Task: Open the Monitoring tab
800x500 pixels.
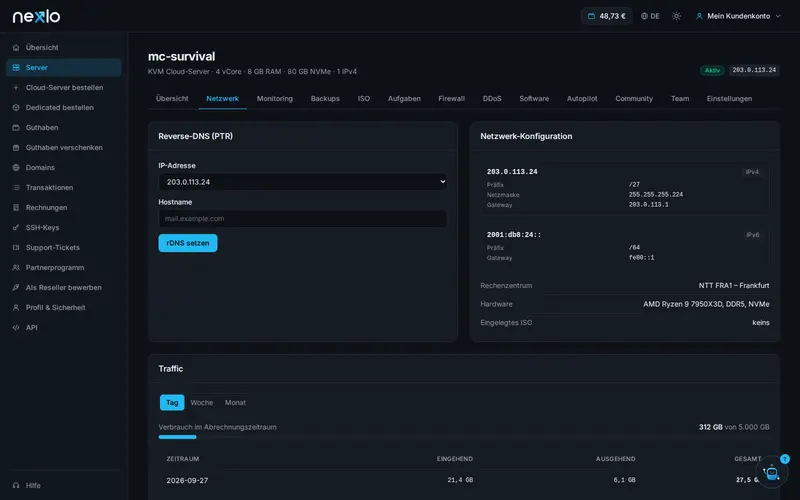Action: (x=274, y=98)
